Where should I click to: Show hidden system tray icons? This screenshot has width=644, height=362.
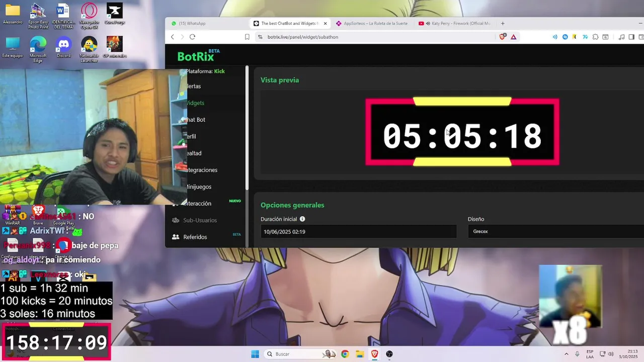[567, 354]
